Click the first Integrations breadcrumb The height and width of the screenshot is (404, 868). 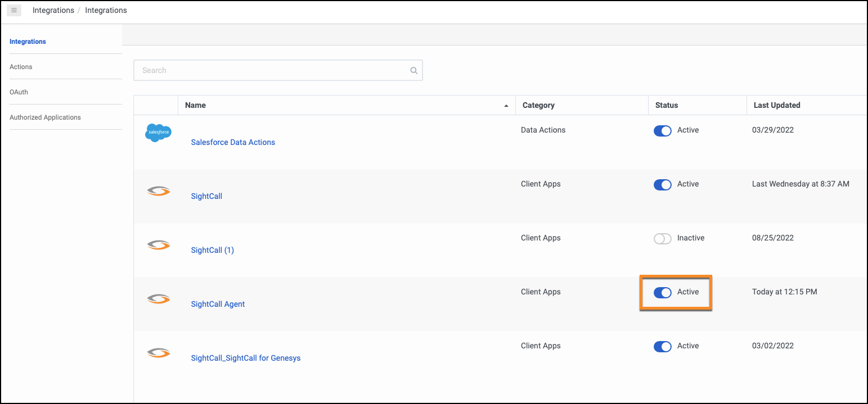click(x=53, y=10)
